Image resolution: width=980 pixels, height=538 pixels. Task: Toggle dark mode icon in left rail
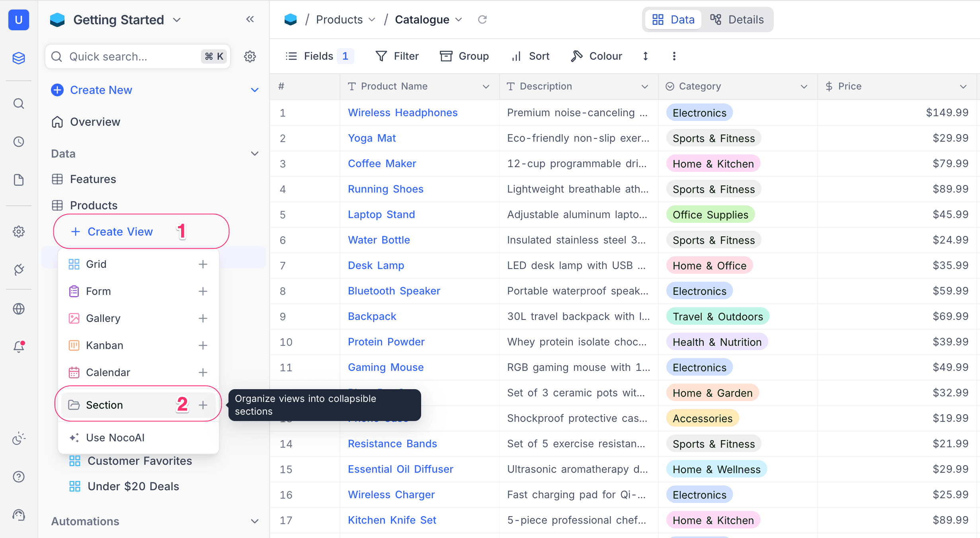tap(19, 439)
